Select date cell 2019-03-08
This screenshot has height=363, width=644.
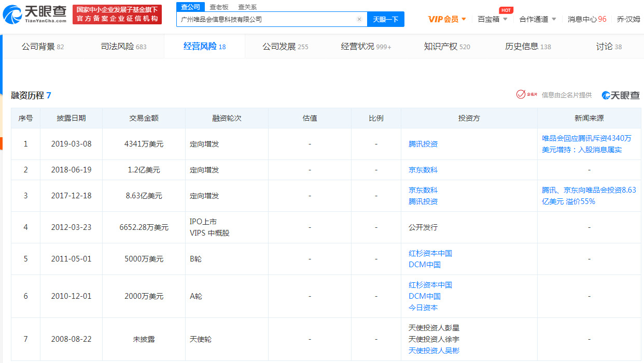click(x=72, y=144)
